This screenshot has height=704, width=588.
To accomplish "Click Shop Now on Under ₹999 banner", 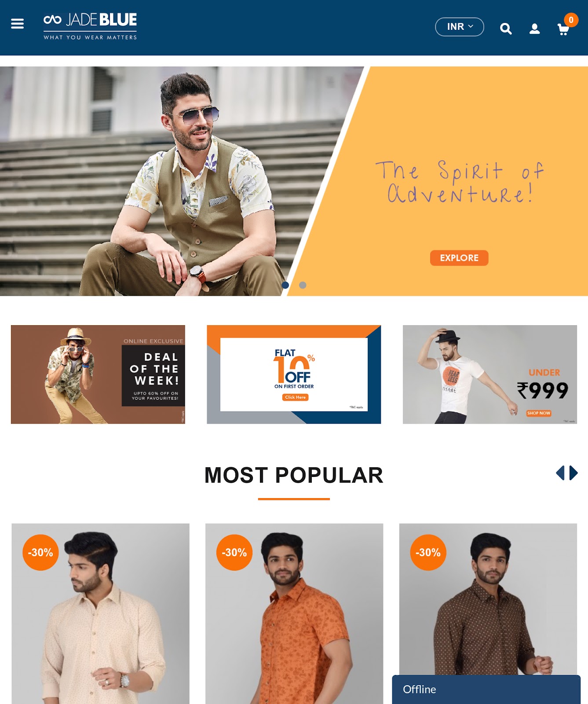I will tap(539, 413).
